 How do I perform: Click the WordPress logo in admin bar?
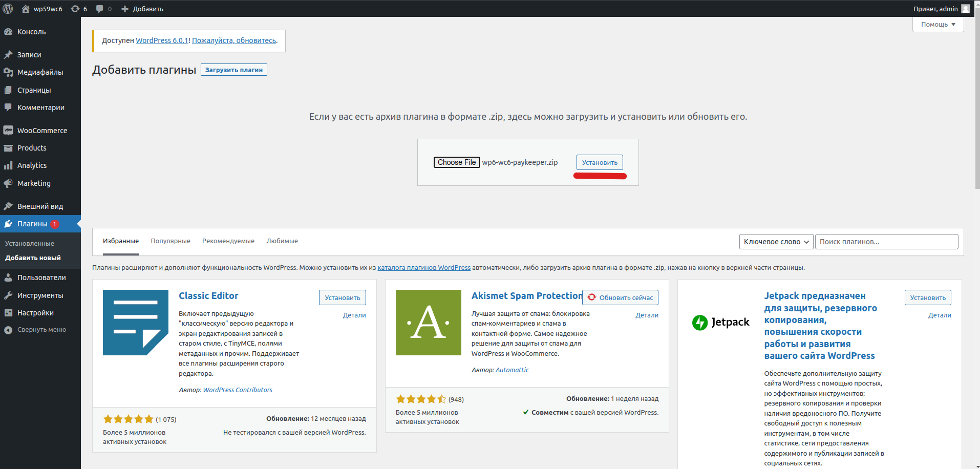click(x=8, y=9)
